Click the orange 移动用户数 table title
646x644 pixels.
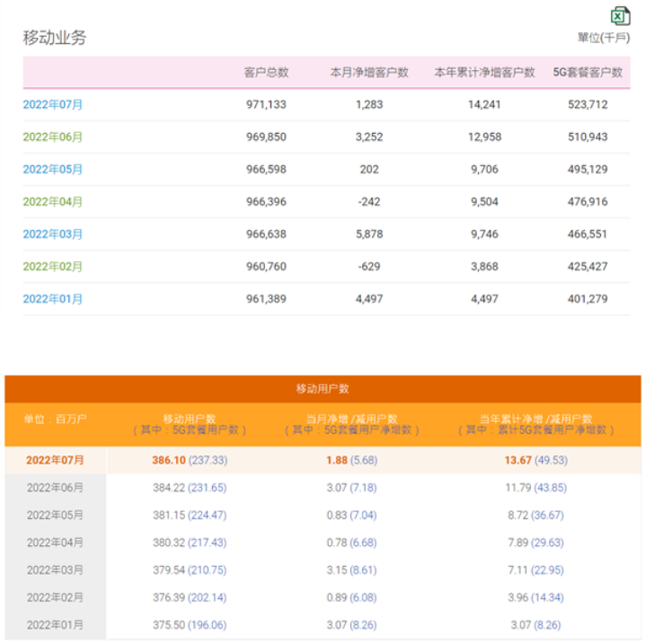[323, 389]
